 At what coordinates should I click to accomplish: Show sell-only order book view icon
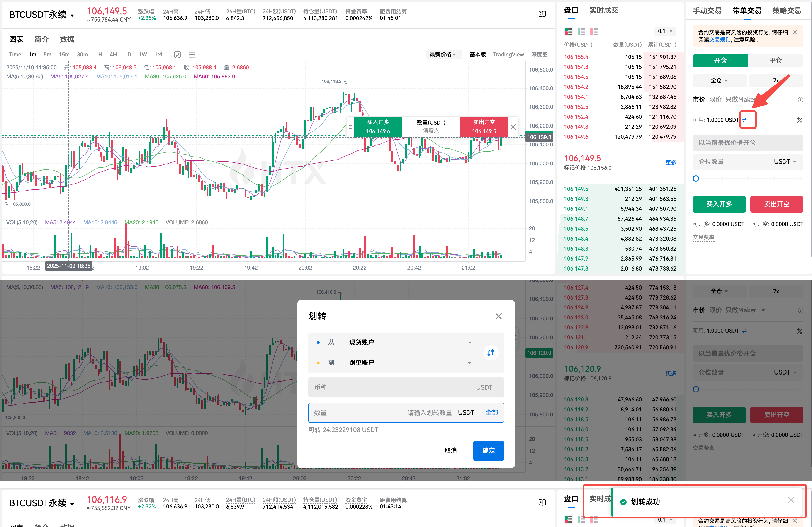click(x=594, y=31)
